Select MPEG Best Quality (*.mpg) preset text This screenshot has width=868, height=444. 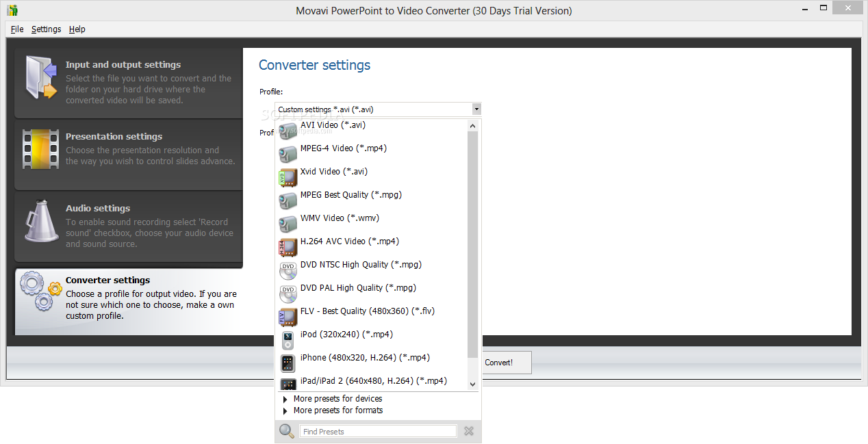[351, 195]
